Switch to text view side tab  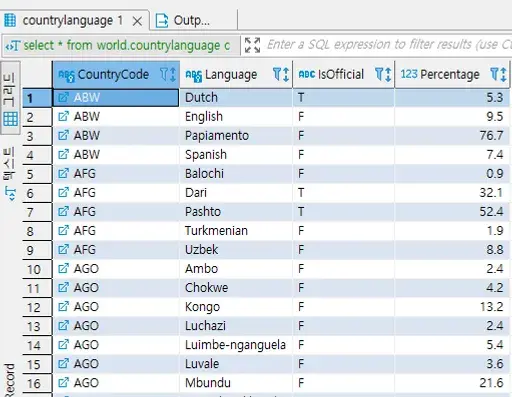[x=10, y=174]
